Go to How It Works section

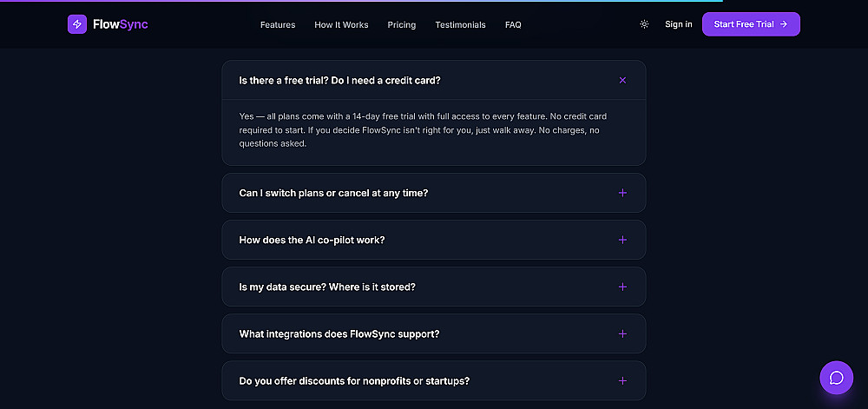(x=341, y=24)
